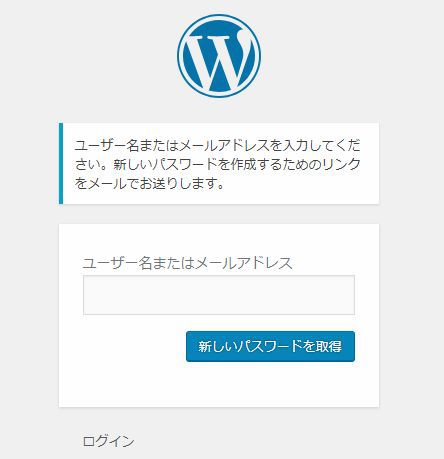Click the password reset instruction notice
This screenshot has height=459, width=444.
219,163
